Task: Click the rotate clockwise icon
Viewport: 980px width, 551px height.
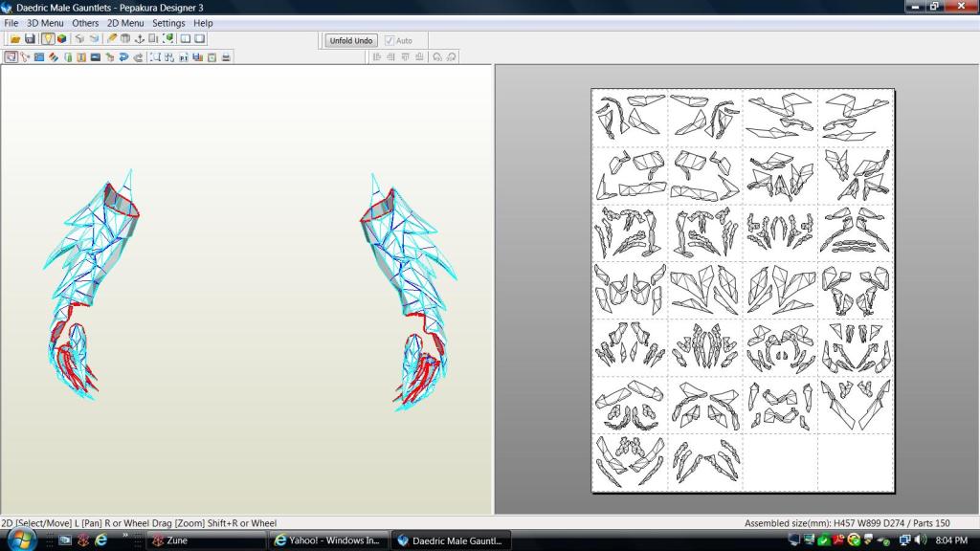Action: click(x=452, y=56)
